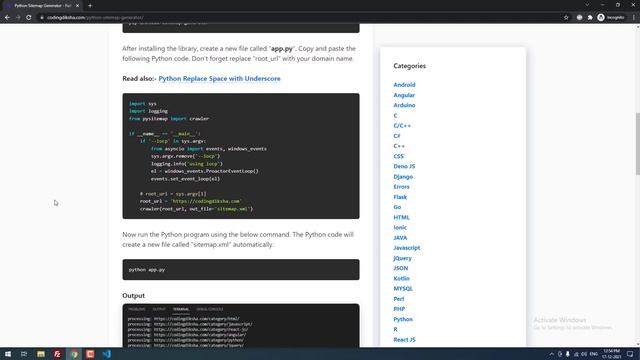This screenshot has height=360, width=640.
Task: Open the Android category
Action: click(x=404, y=85)
